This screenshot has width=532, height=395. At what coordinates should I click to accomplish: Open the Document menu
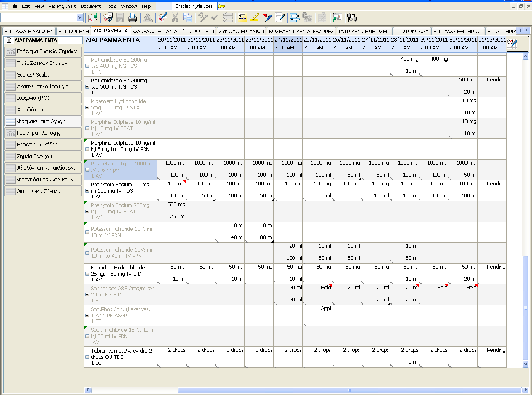91,6
